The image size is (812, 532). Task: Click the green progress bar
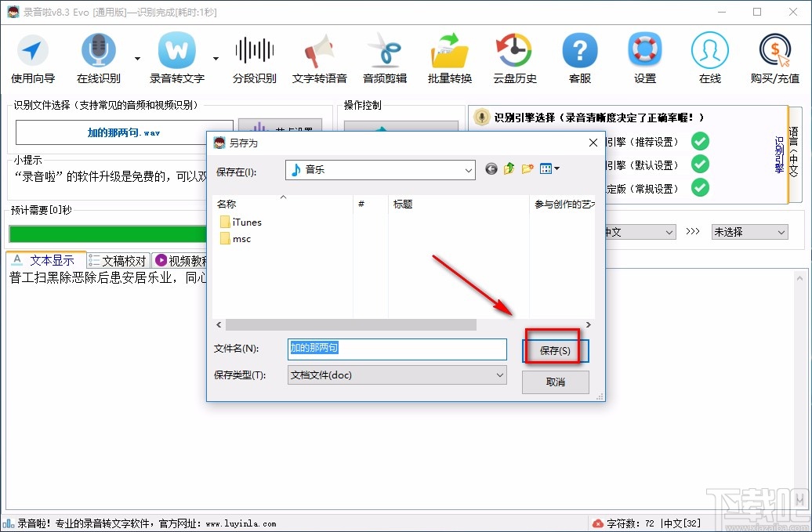(107, 233)
